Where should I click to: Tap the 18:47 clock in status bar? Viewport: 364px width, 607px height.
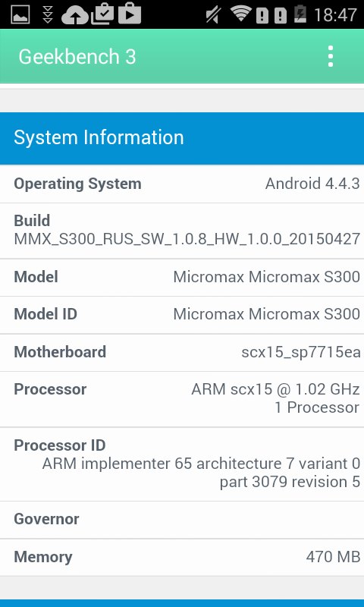tap(335, 15)
